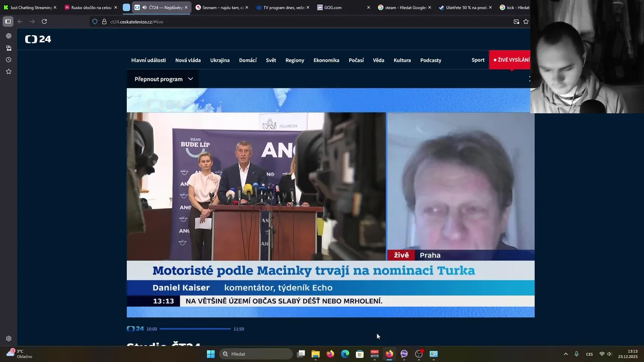
Task: Switch to steam - Hledat Googlem tab
Action: click(405, 8)
